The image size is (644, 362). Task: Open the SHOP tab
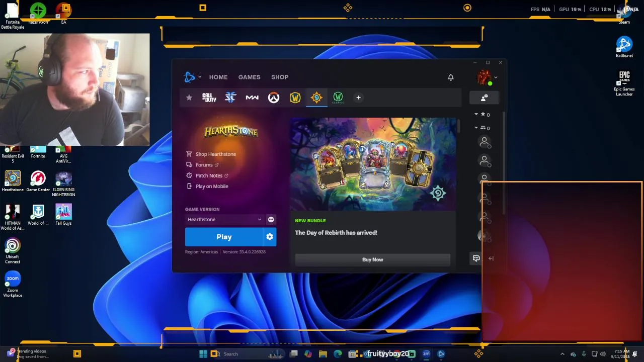(x=280, y=77)
